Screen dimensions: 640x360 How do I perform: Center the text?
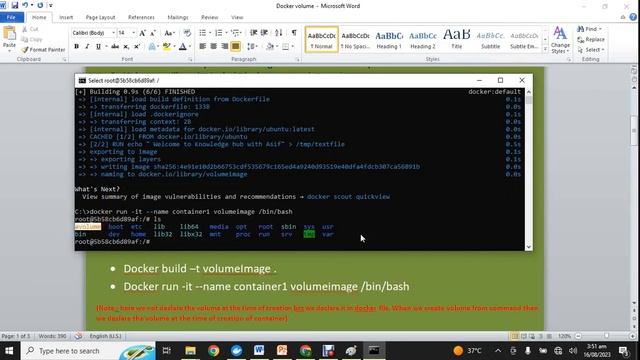[x=213, y=47]
